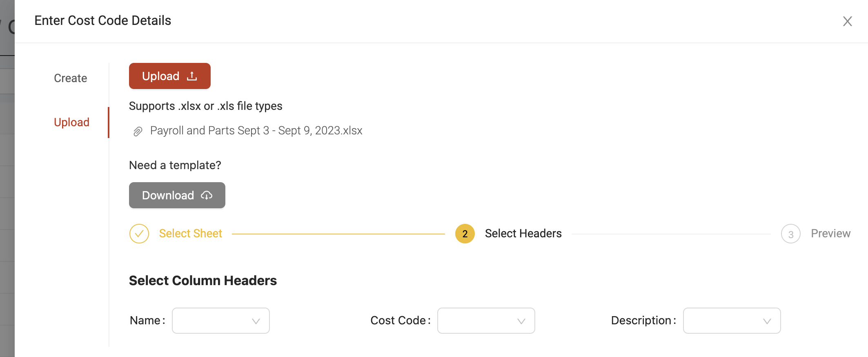
Task: Click the cloud download icon
Action: pyautogui.click(x=207, y=195)
